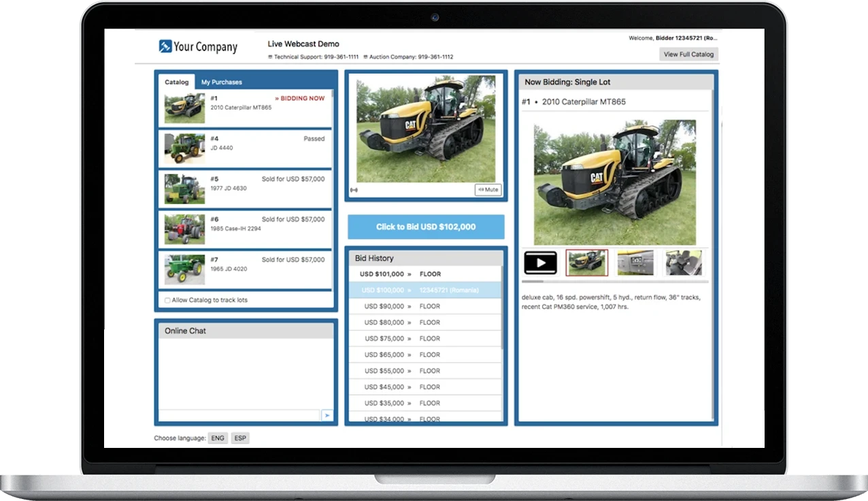Select the cab interior photo thumbnail
Image resolution: width=868 pixels, height=501 pixels.
(684, 263)
